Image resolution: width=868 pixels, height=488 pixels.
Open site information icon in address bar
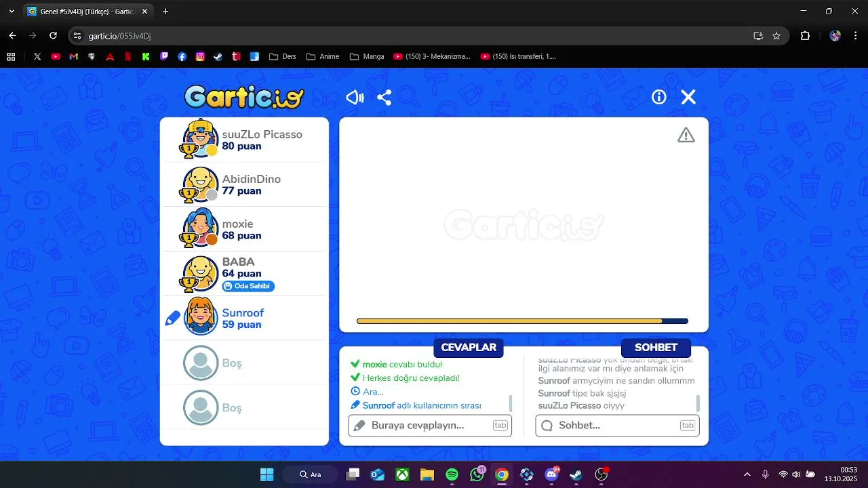coord(77,36)
